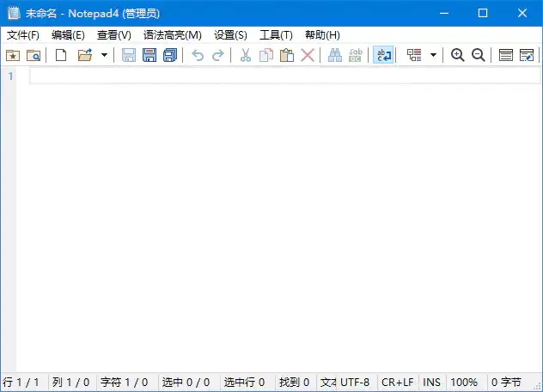This screenshot has width=543, height=392.
Task: Click line number 1 in margin
Action: tap(10, 76)
